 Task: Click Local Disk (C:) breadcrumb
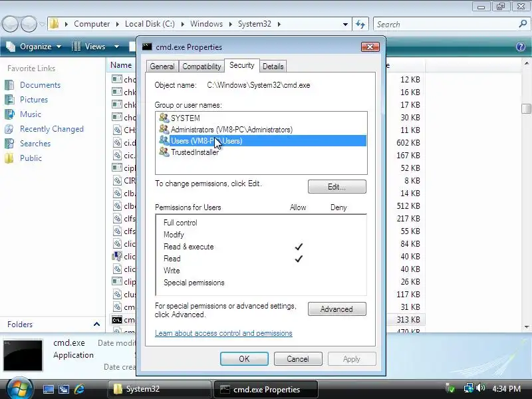click(150, 24)
